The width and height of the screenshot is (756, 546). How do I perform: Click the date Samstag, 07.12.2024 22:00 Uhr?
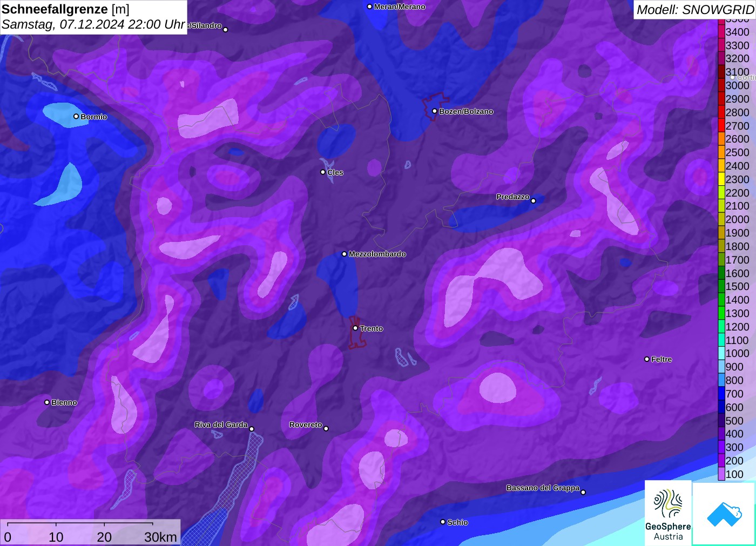point(93,24)
